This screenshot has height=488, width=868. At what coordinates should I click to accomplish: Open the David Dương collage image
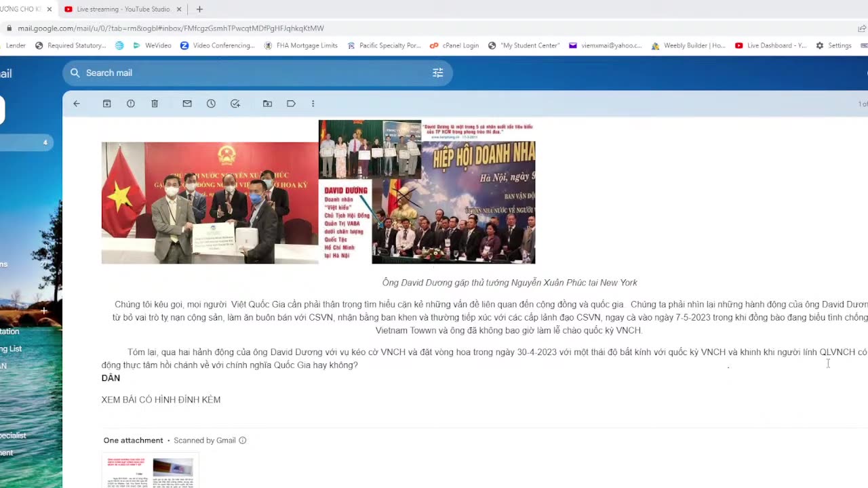click(x=427, y=192)
